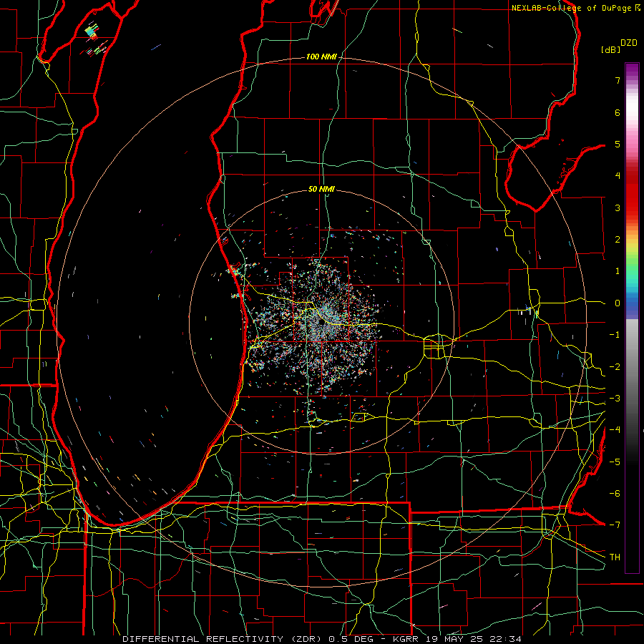Screen dimensions: 644x644
Task: Click the 'DIFFERENTIAL REFLECTIVITY (ZDR)' caption text
Action: (223, 639)
